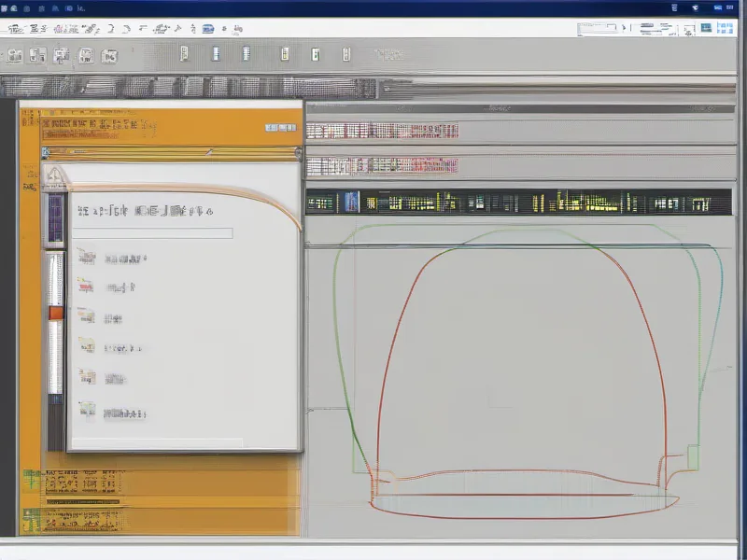Screen dimensions: 747x560
Task: Click the horizontal scrollbar at the dialog bottom
Action: tap(159, 443)
